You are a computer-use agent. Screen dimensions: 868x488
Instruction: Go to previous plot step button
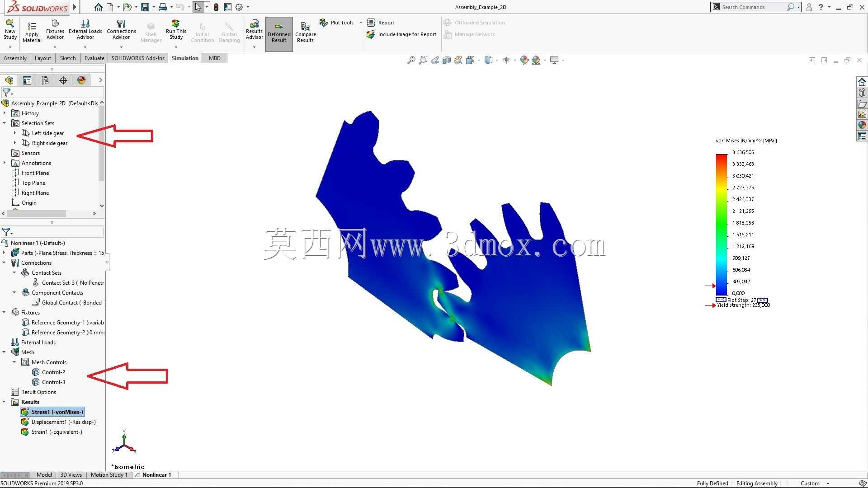(721, 300)
